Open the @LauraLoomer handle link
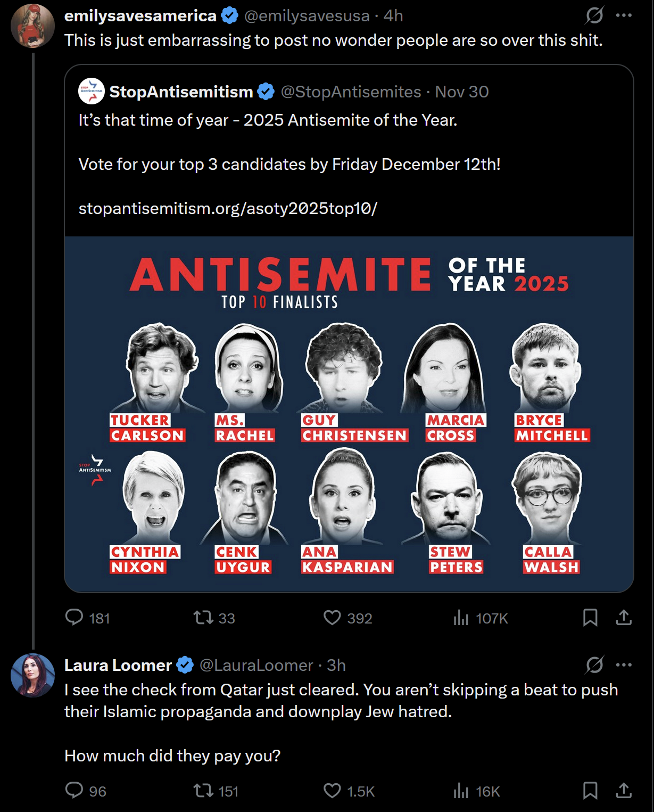This screenshot has width=654, height=812. point(256,665)
